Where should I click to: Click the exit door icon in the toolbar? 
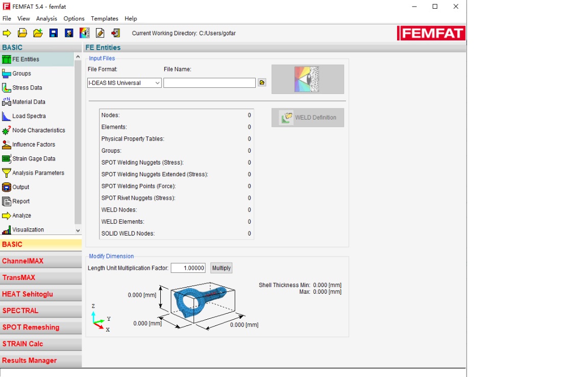[116, 33]
